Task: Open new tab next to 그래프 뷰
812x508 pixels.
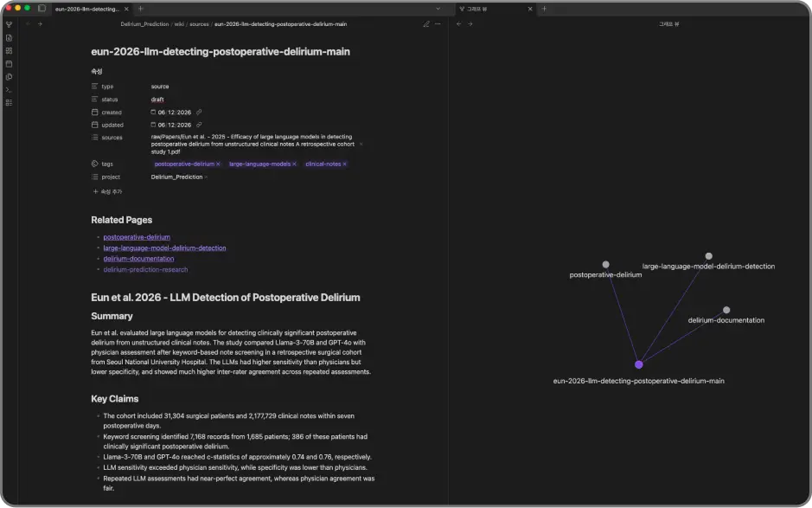Action: [x=544, y=9]
